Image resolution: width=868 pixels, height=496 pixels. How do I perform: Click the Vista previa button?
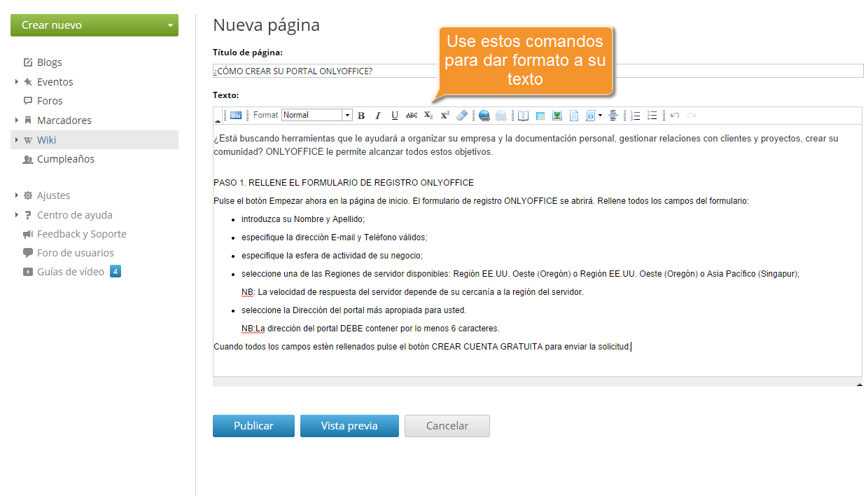pos(349,426)
